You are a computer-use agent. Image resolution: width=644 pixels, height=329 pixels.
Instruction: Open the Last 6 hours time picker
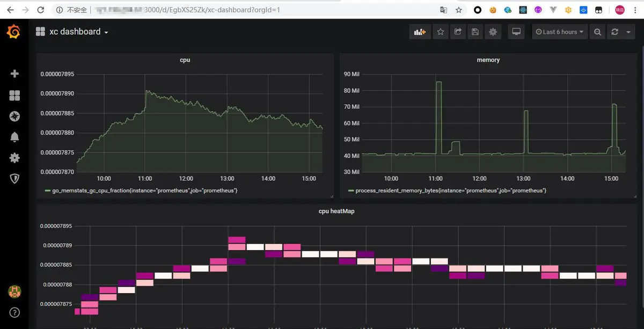[560, 32]
